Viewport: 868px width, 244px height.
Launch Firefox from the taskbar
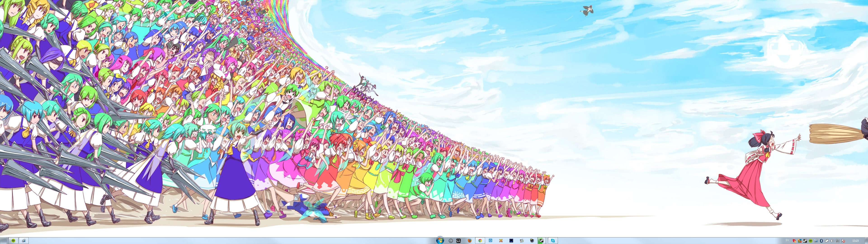click(x=470, y=241)
